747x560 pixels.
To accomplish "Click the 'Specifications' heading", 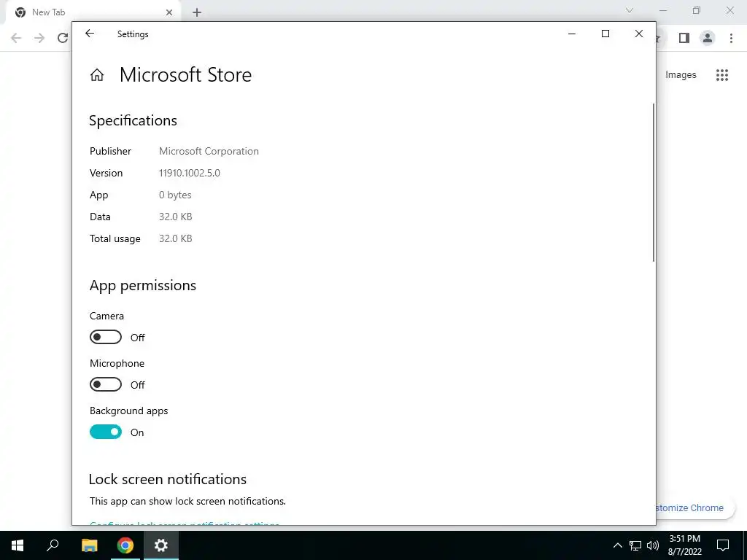I will click(x=133, y=120).
